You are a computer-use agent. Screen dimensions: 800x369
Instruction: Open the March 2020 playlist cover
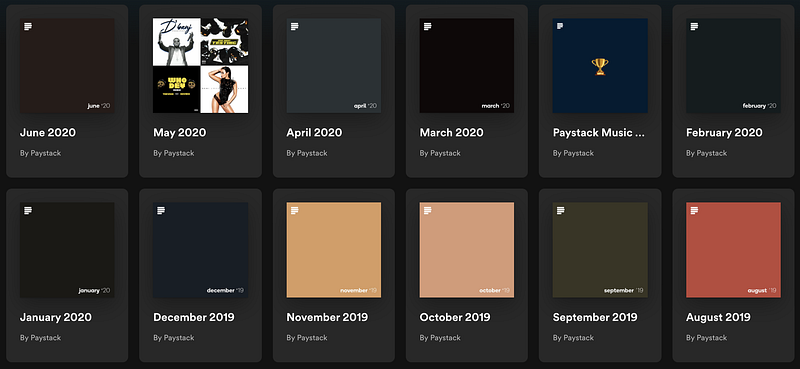[x=467, y=66]
